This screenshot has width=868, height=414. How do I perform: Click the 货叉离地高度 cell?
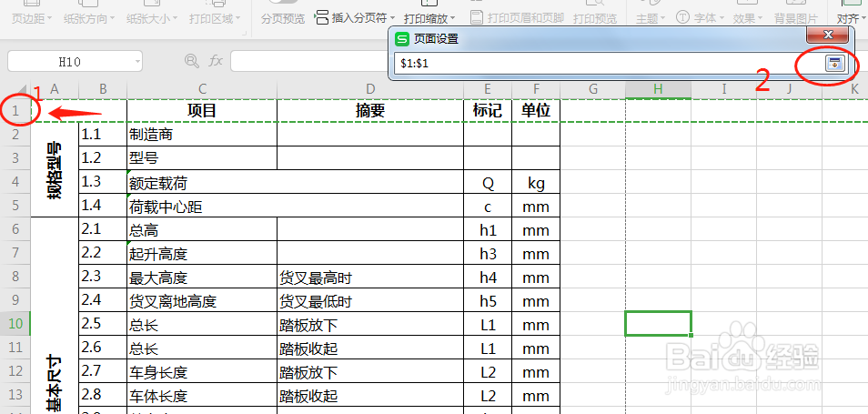coord(202,300)
